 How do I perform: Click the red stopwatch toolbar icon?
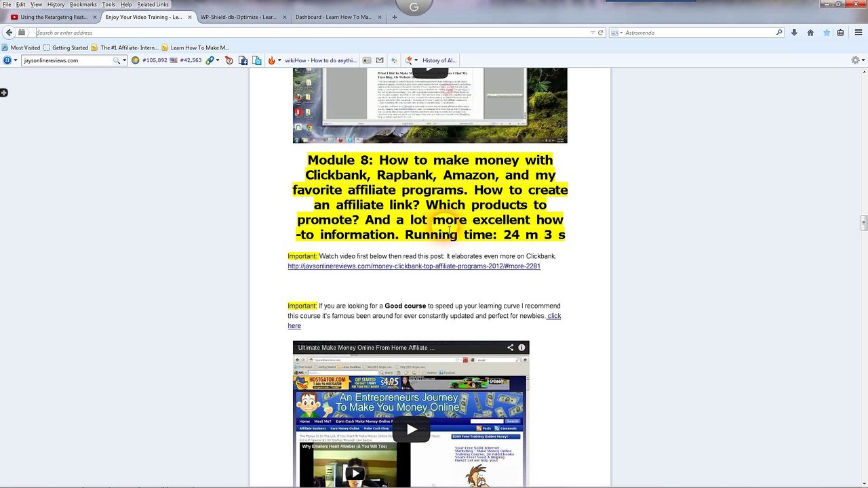pos(229,60)
